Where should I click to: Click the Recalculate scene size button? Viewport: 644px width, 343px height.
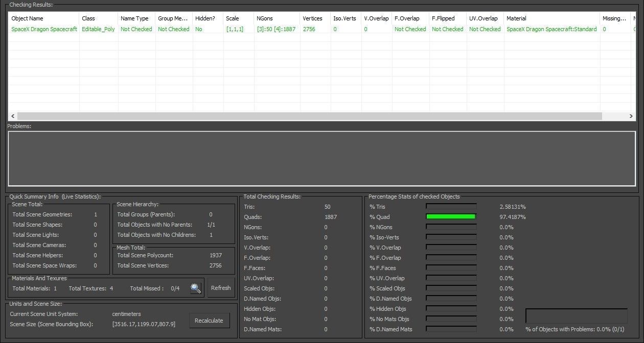point(209,321)
